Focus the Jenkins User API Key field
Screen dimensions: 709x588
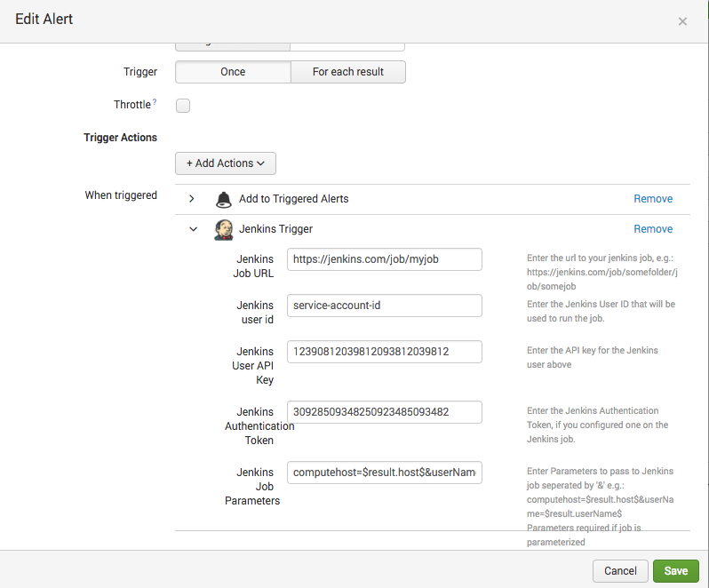384,352
